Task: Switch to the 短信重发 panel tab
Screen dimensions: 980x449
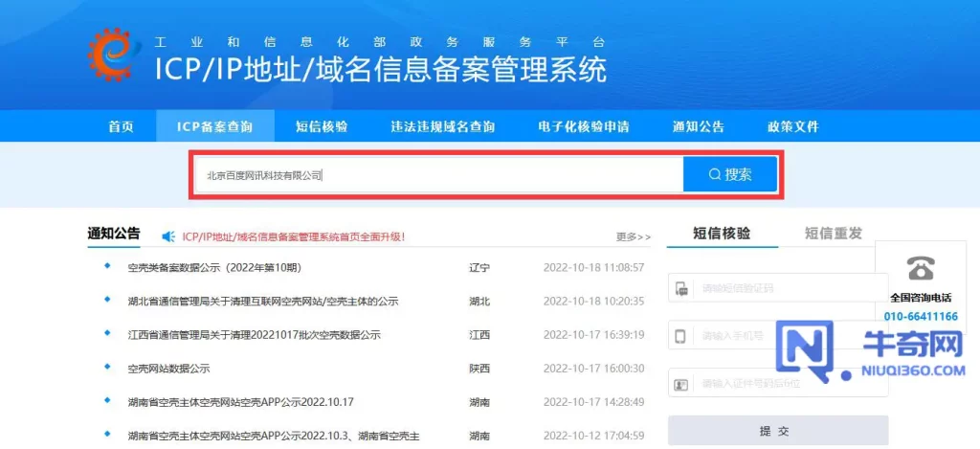Action: pos(834,234)
